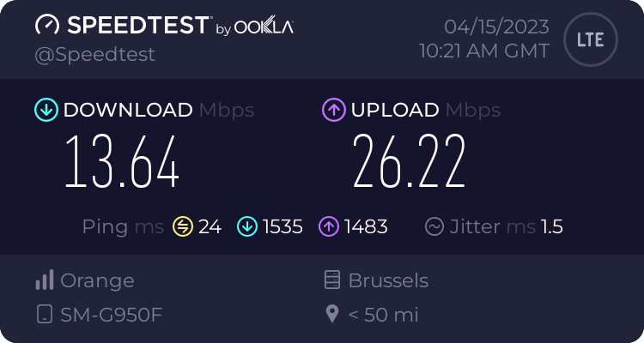Click the Brussels server name
644x343 pixels.
[388, 280]
